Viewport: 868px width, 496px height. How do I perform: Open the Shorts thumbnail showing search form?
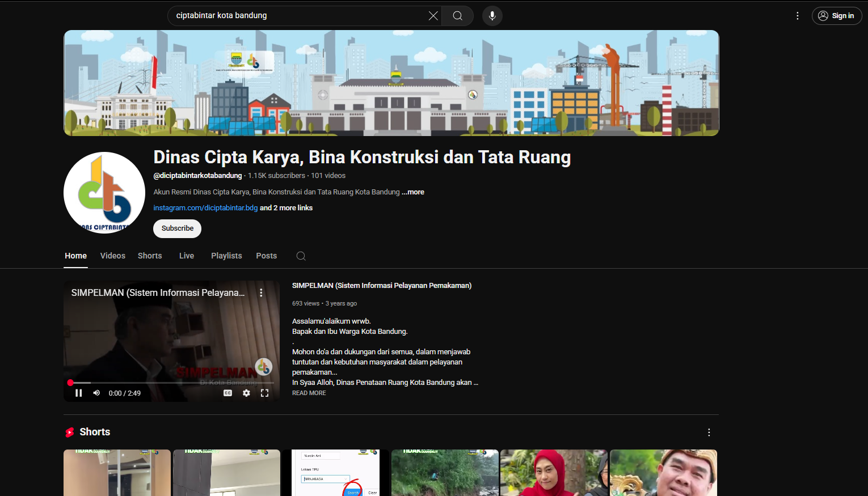coord(336,473)
